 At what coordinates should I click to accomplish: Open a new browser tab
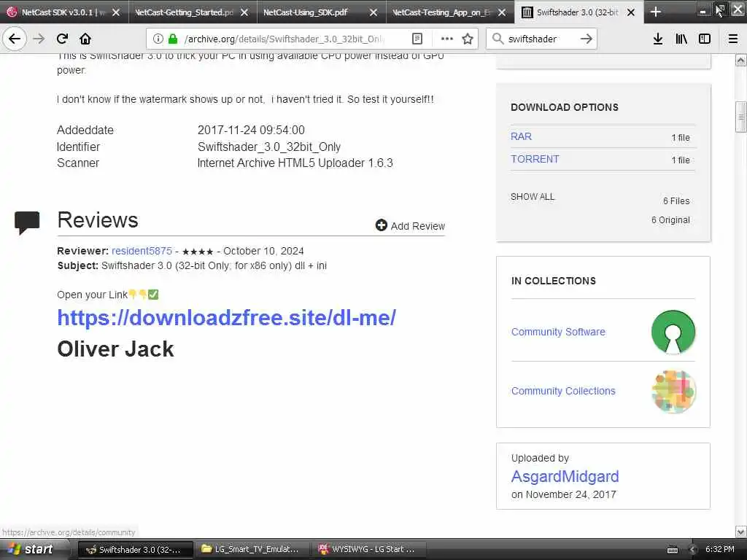pyautogui.click(x=656, y=12)
